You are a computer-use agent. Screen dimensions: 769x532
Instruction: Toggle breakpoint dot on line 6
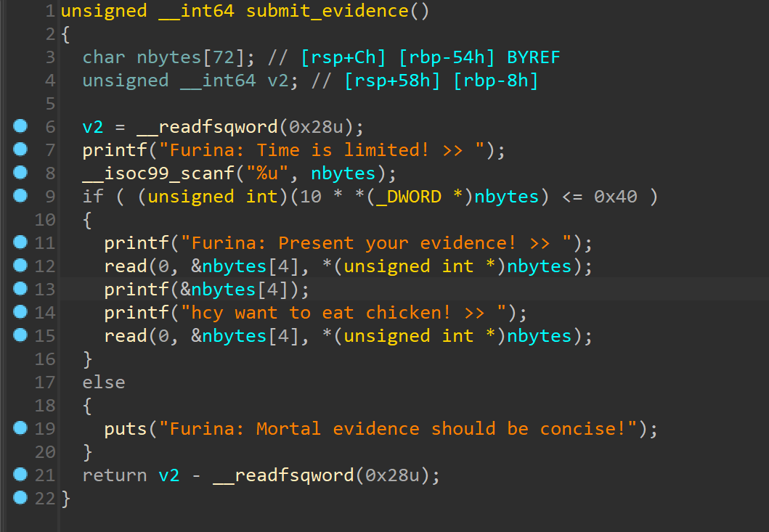(20, 126)
